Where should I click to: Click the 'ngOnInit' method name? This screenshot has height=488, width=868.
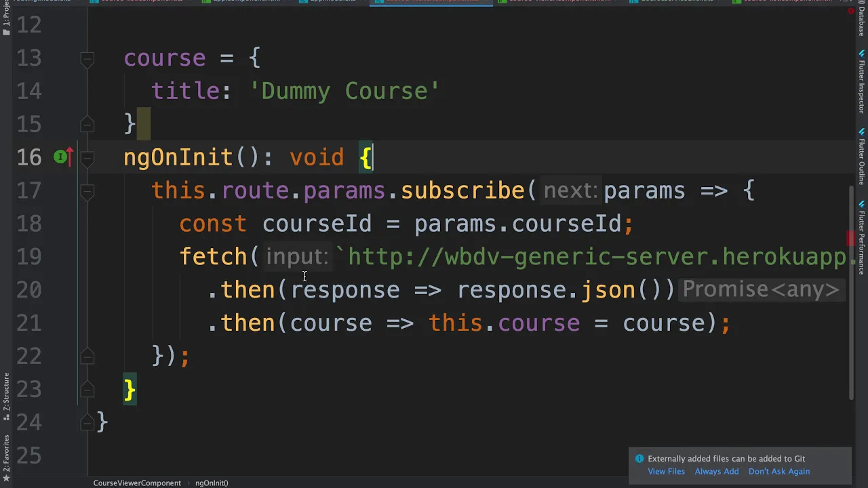coord(178,158)
